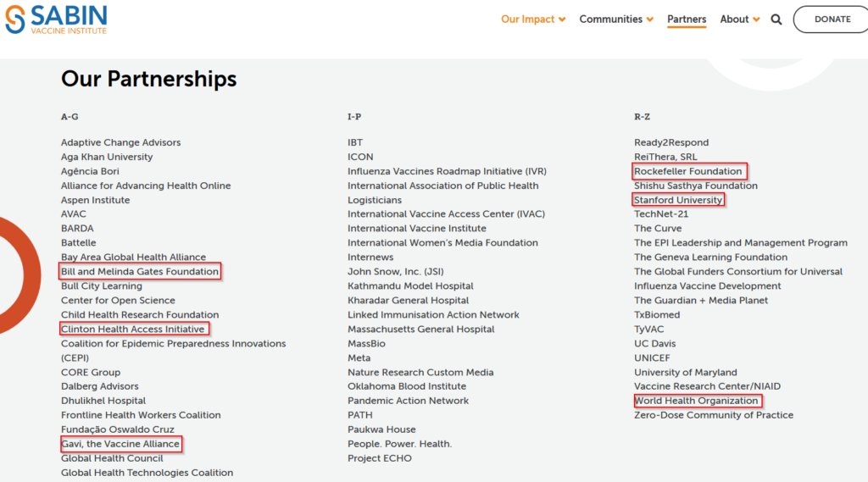
Task: Expand the Our Impact menu
Action: [x=533, y=19]
